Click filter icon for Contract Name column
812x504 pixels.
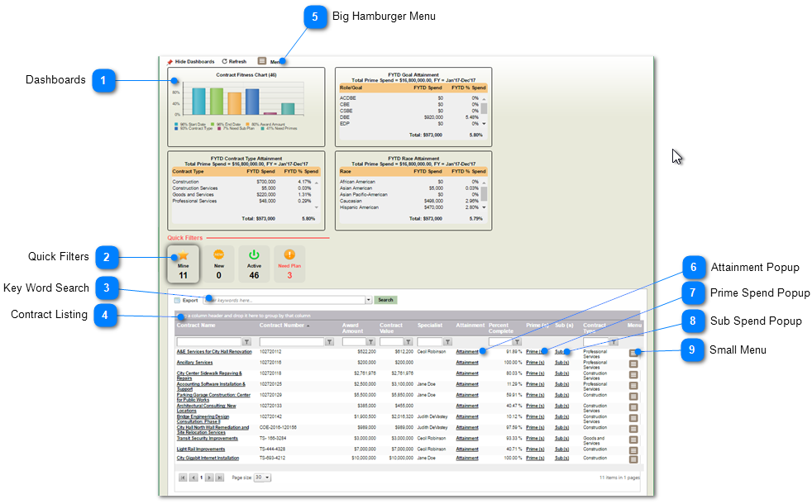coord(246,341)
